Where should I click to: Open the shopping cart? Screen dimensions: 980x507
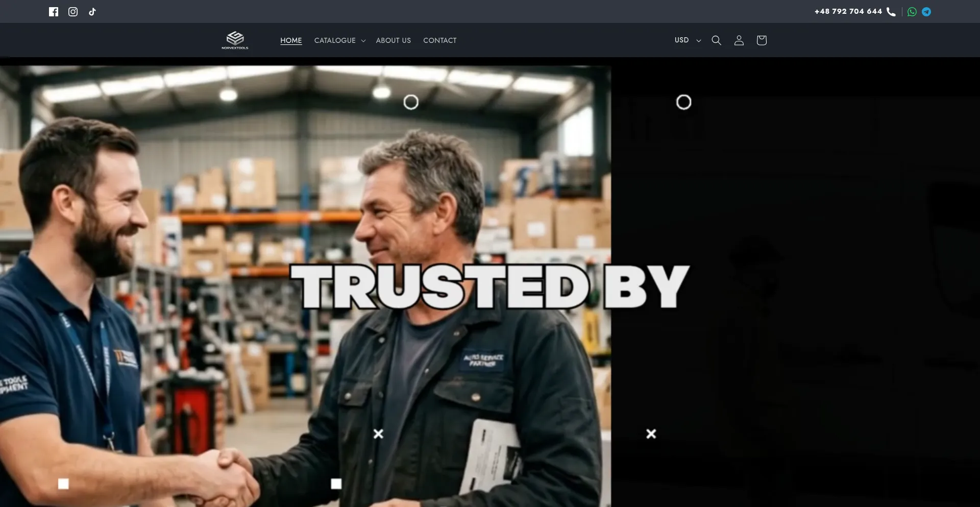[x=762, y=40]
